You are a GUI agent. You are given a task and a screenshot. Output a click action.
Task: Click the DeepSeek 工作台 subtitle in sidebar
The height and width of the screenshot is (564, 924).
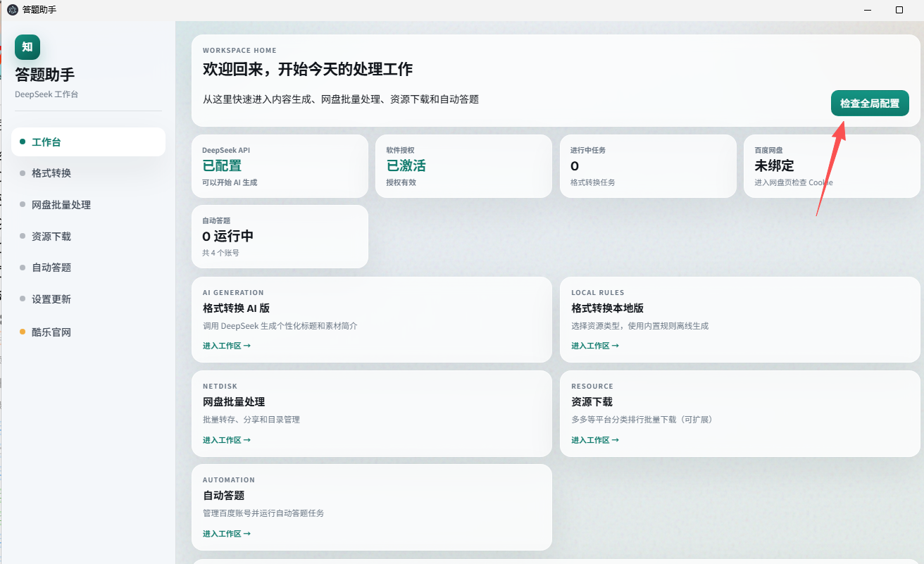(46, 94)
